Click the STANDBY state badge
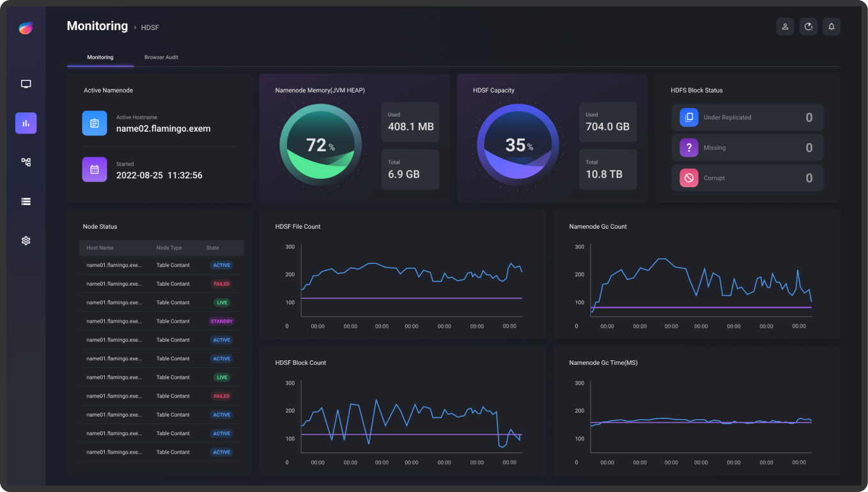The image size is (868, 492). 222,321
